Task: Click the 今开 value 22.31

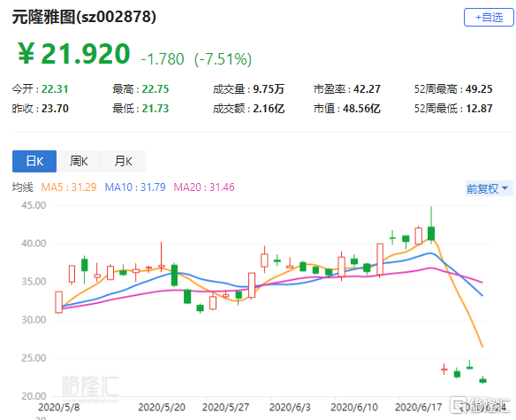Action: click(55, 89)
